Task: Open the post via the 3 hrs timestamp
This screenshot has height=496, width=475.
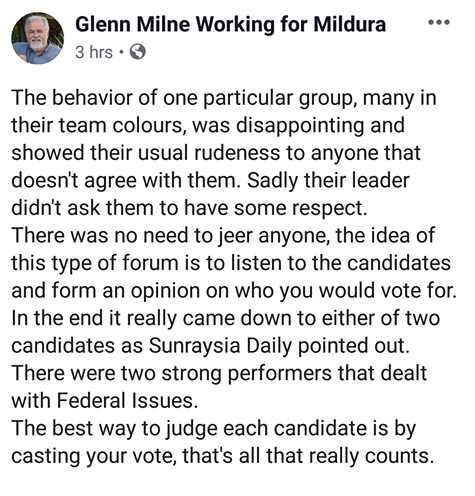Action: [x=94, y=52]
